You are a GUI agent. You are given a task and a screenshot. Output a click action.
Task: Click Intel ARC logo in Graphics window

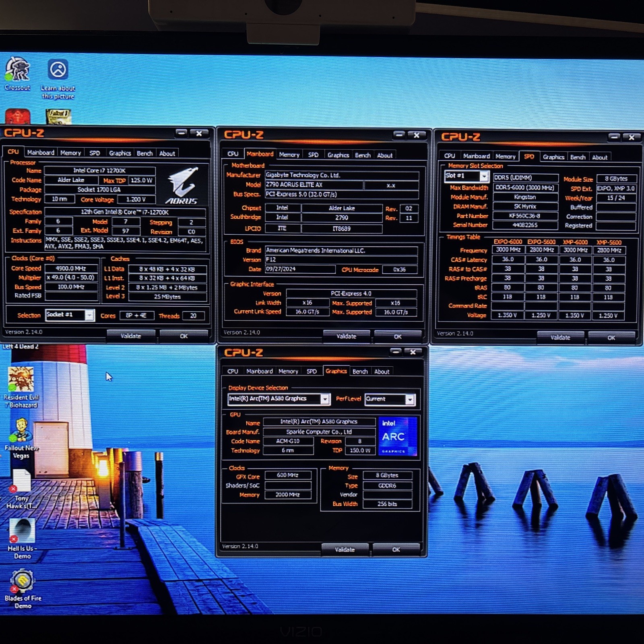[398, 436]
